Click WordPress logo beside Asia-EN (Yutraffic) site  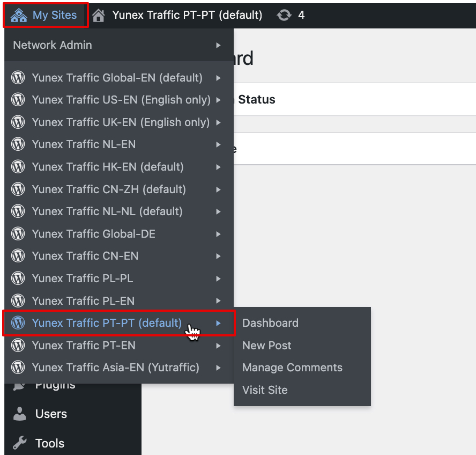click(18, 368)
